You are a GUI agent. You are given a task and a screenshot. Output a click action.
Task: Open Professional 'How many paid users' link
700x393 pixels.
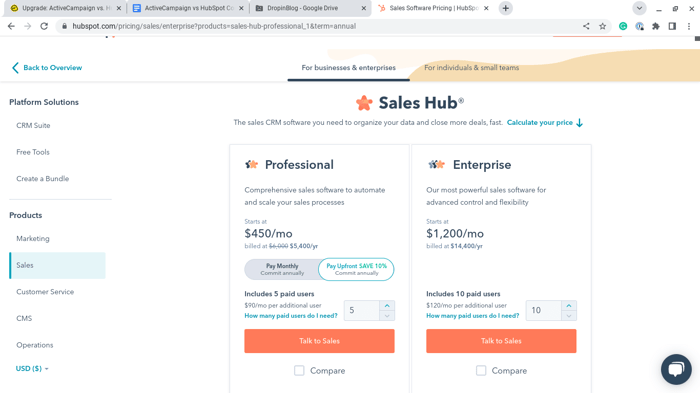[291, 316]
